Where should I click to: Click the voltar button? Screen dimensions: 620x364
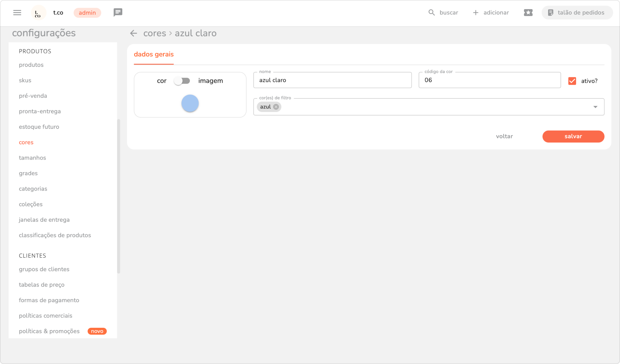tap(504, 136)
